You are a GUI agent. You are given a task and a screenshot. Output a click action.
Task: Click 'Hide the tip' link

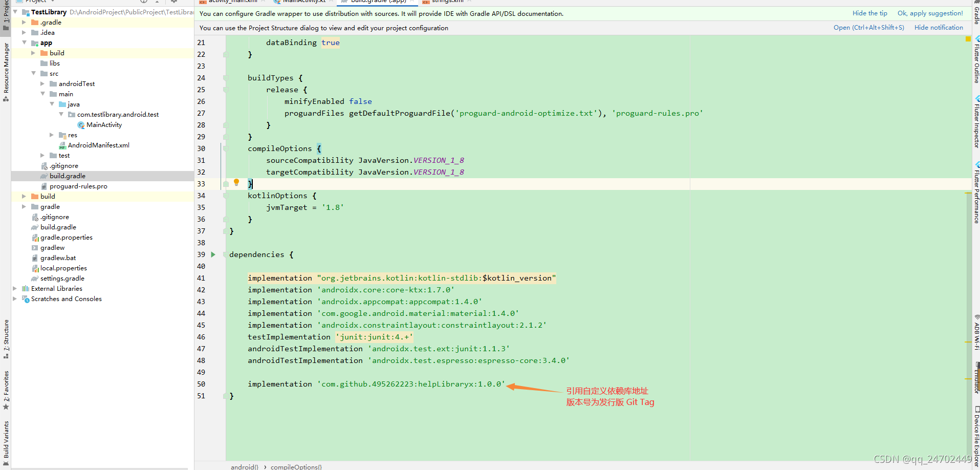(x=869, y=13)
